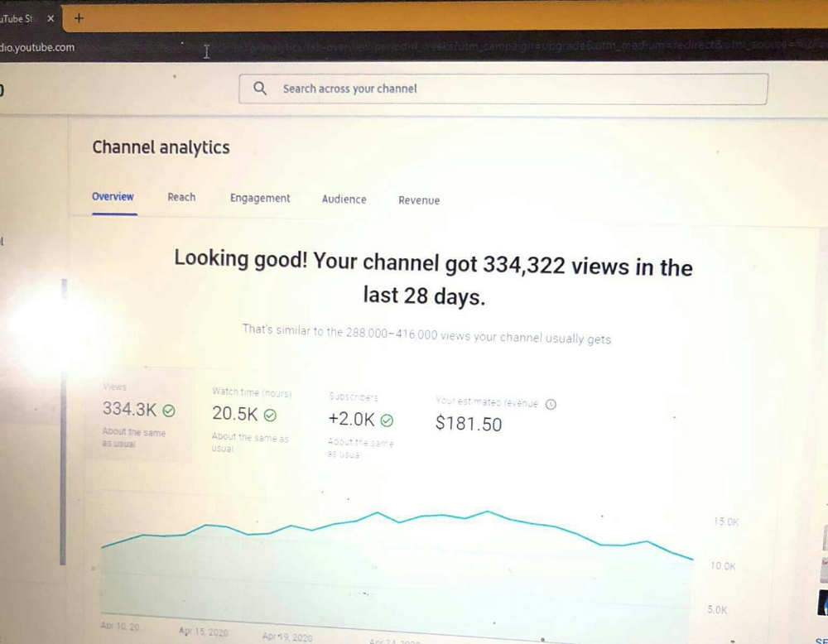Switch to the Reach tab
Screen dimensions: 828x644
(x=181, y=198)
